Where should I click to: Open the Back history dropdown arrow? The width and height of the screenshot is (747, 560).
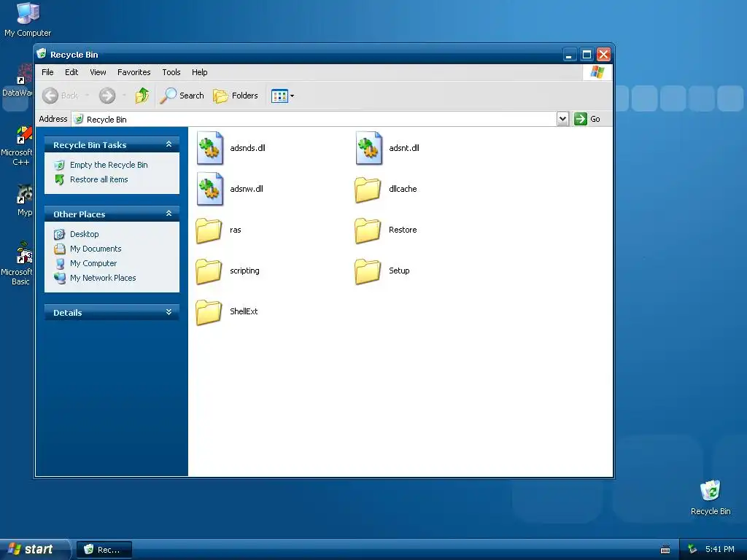pos(87,96)
